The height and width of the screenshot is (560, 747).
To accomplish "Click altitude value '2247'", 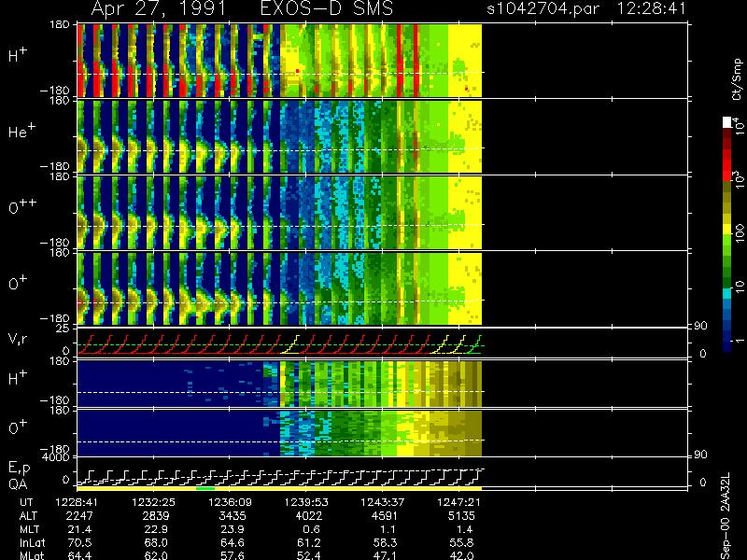I will pyautogui.click(x=79, y=516).
